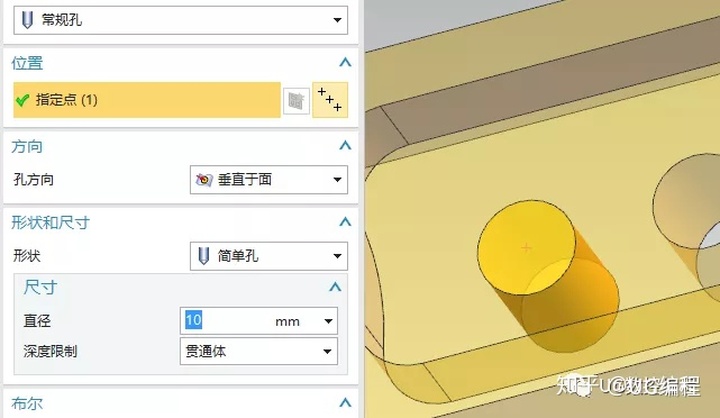Screen dimensions: 720x418
Task: Select the 指定点 (1) highlighted row
Action: click(x=147, y=100)
